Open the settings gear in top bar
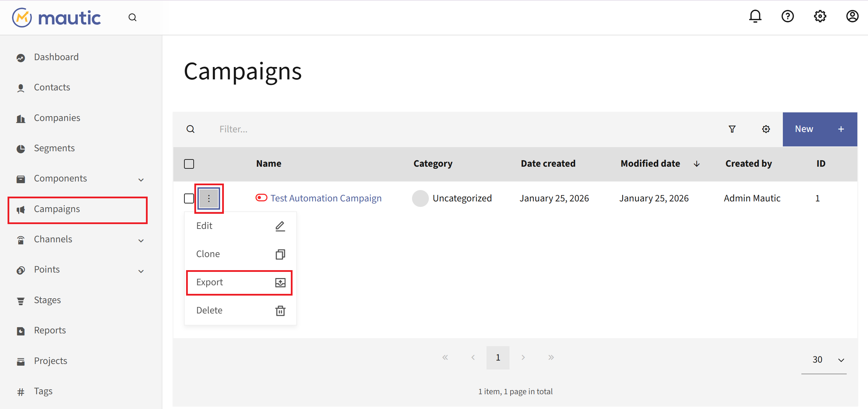868x409 pixels. tap(820, 16)
